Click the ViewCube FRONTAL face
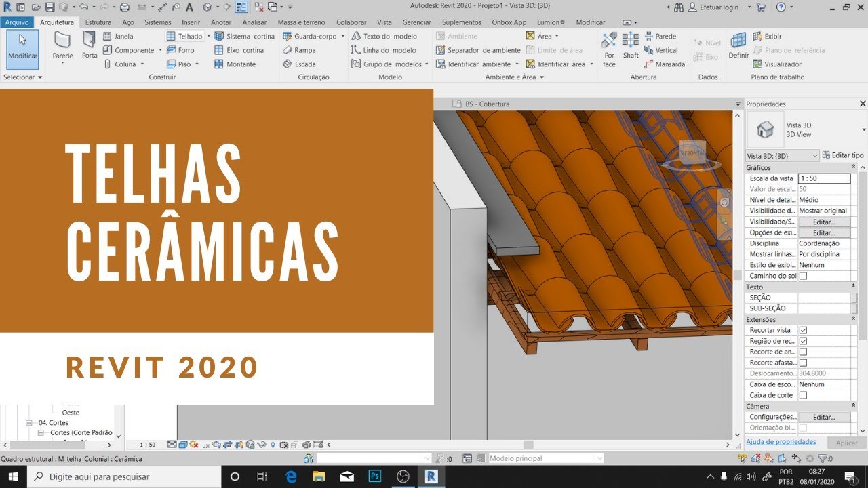 (692, 153)
